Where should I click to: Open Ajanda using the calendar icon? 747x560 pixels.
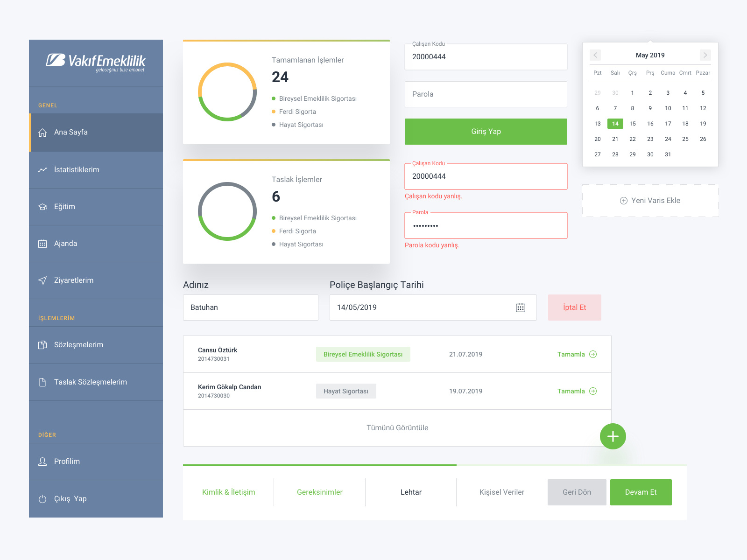tap(42, 243)
